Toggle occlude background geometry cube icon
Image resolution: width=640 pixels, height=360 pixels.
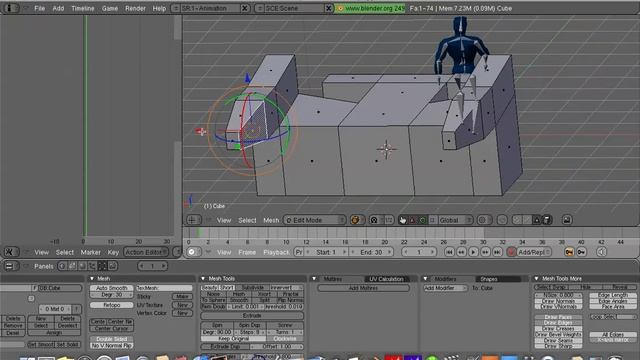(547, 220)
